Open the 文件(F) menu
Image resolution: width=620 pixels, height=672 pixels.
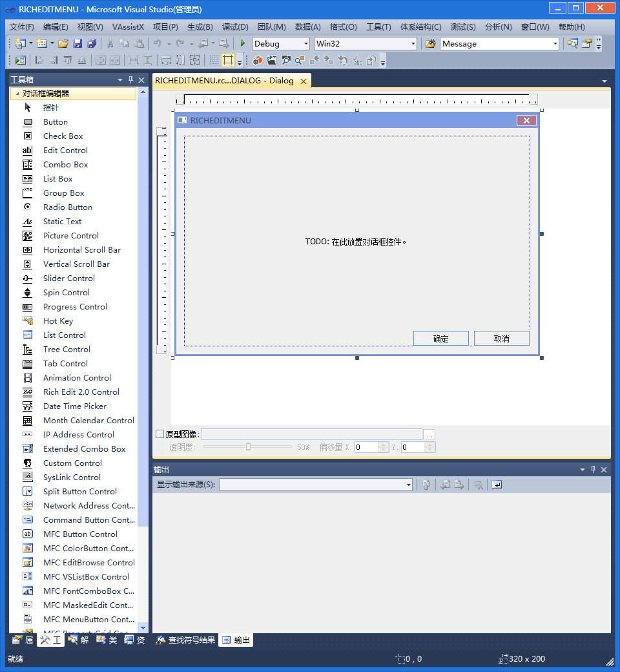coord(22,27)
